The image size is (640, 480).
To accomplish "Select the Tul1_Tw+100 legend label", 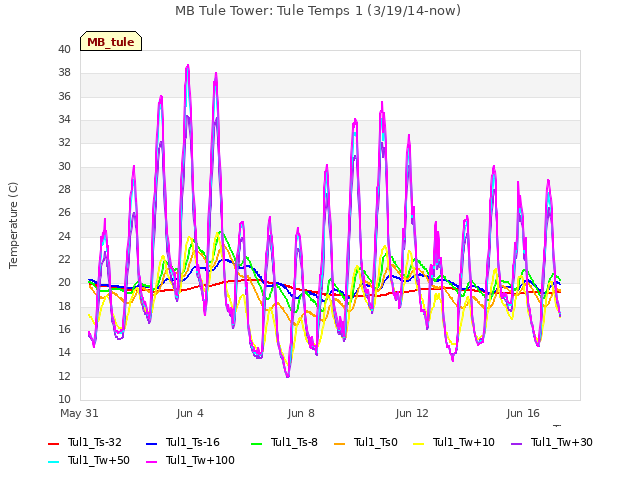I will (200, 460).
